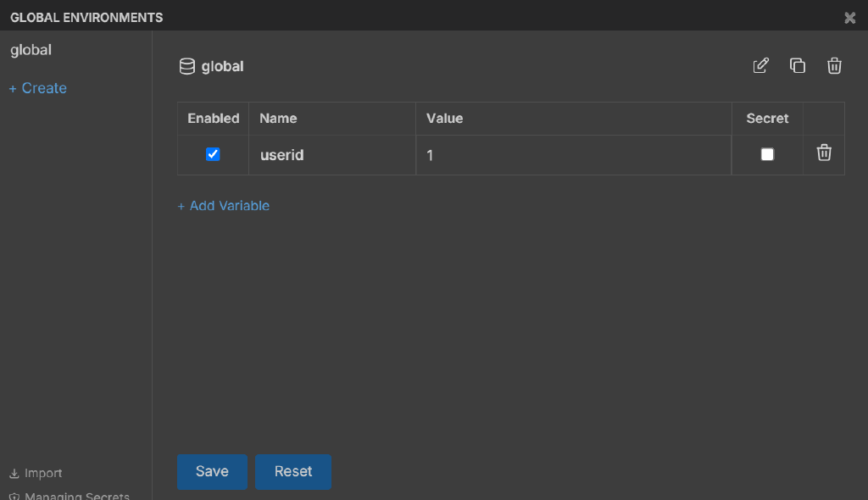
Task: Mark userid as Secret via checkbox
Action: click(x=767, y=154)
